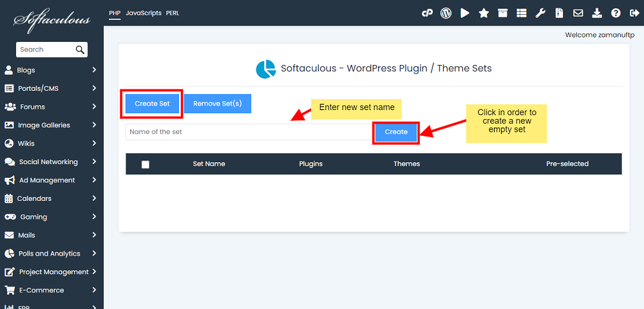Switch to the PERL tab
644x309 pixels.
(173, 13)
